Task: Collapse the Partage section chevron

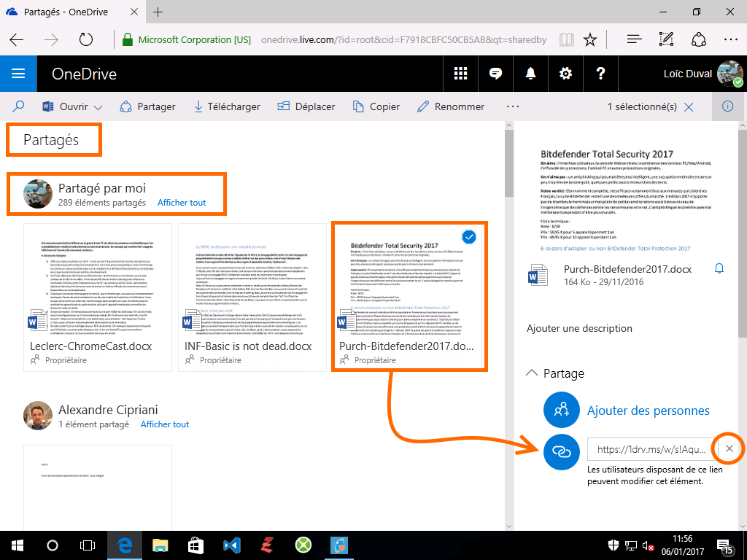Action: (x=532, y=373)
